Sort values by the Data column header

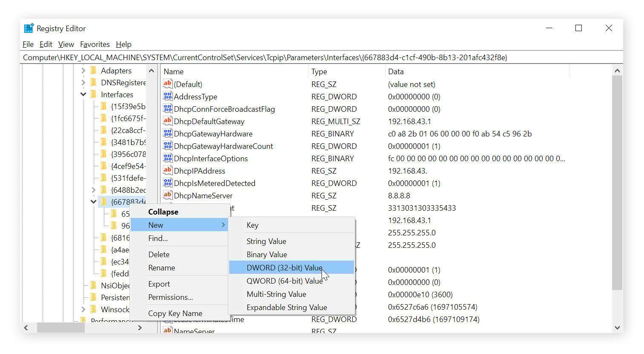click(x=477, y=72)
